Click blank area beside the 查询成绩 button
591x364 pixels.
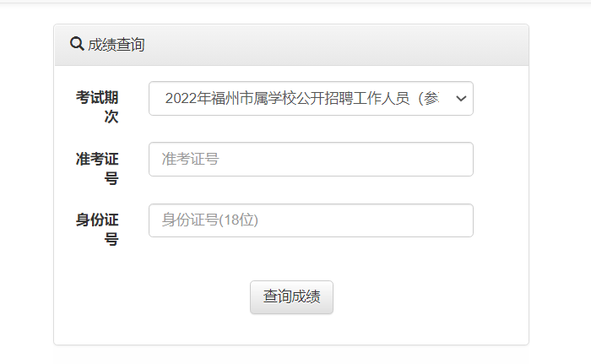coord(415,296)
